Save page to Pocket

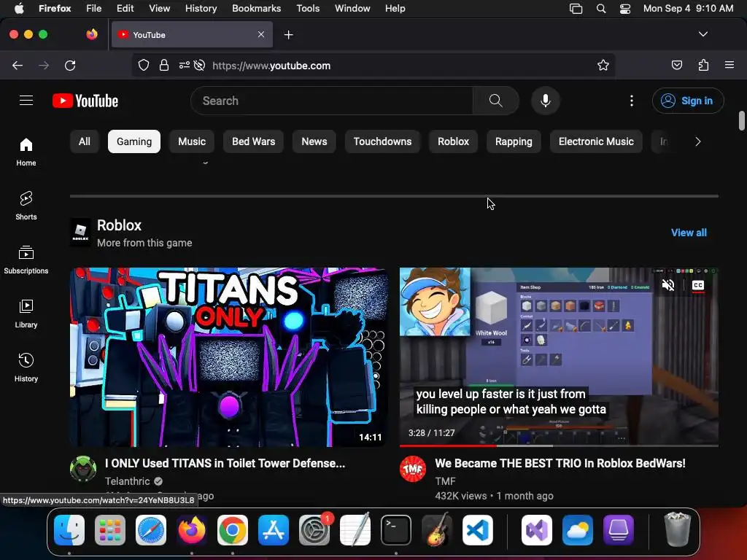(x=677, y=65)
